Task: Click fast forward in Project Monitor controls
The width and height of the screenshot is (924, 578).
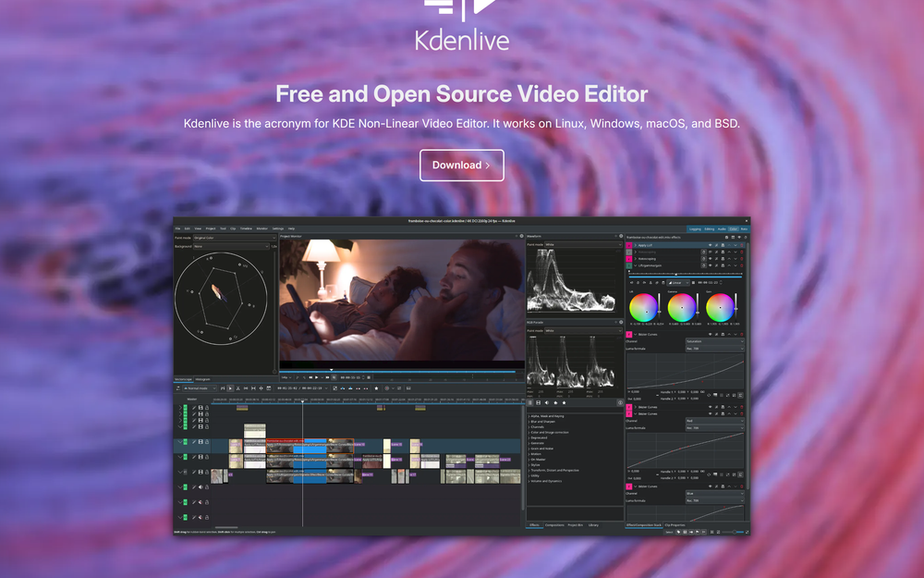Action: click(327, 377)
